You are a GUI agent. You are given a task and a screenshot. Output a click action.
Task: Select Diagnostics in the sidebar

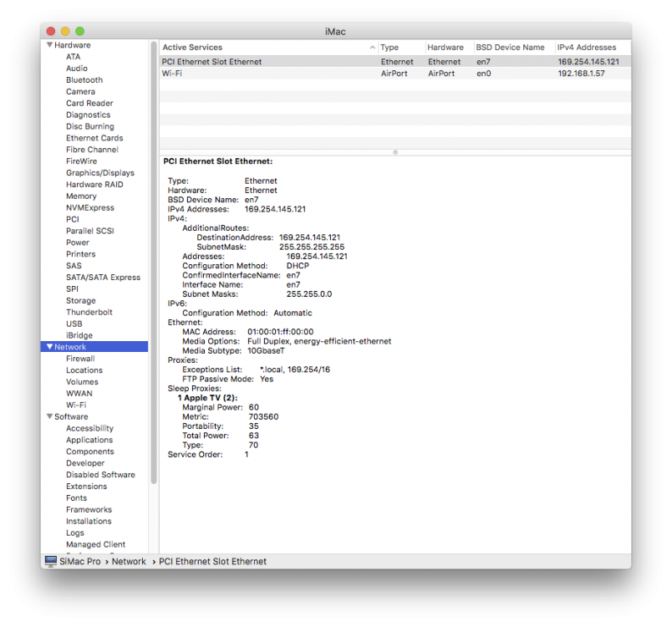coord(89,115)
